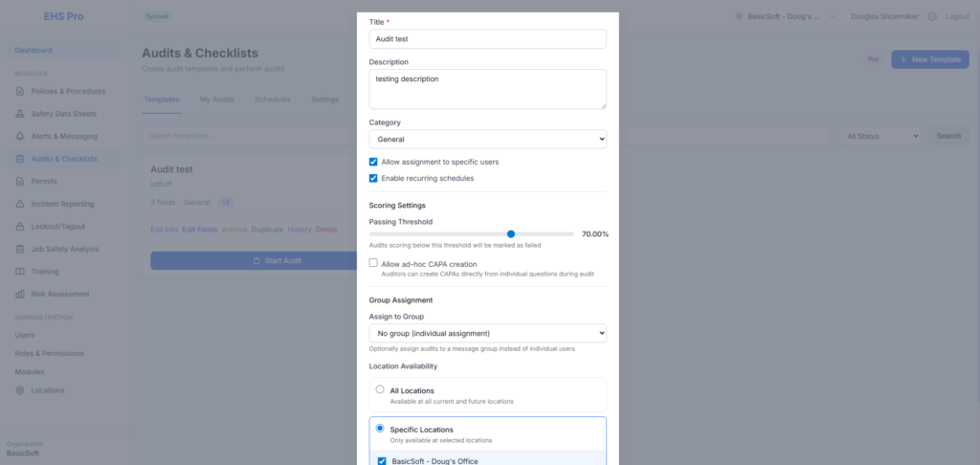Screen dimensions: 980x465
Task: Click the Lockout/Tagout lock icon
Action: tap(21, 227)
